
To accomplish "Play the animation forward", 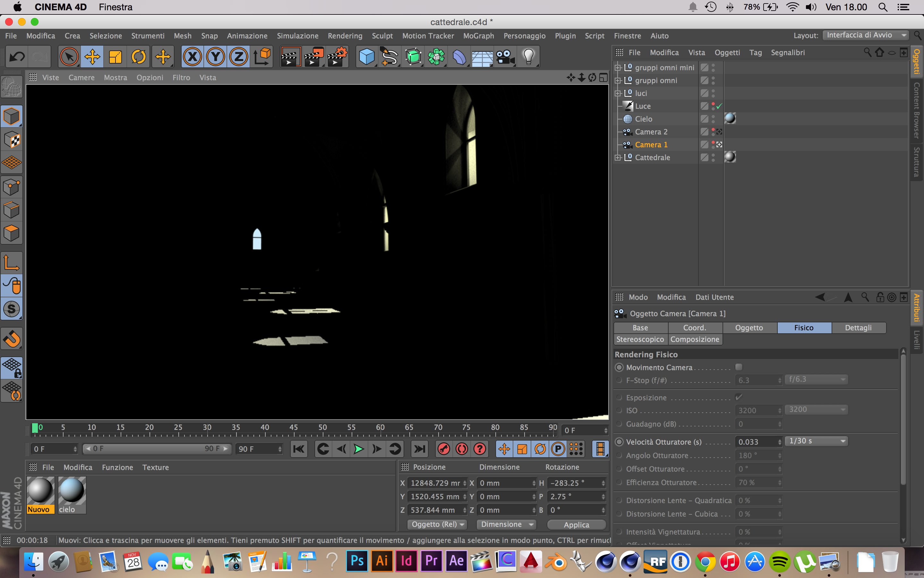I will point(359,449).
